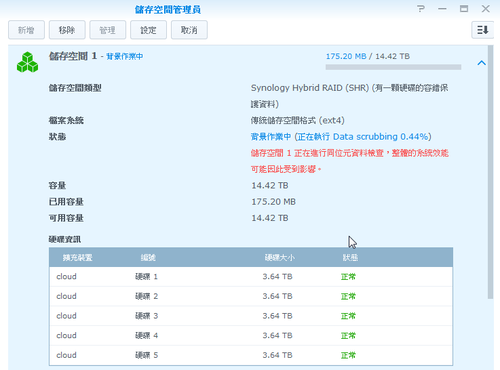
Task: Click the vertical scrollbar on the right
Action: (x=490, y=172)
